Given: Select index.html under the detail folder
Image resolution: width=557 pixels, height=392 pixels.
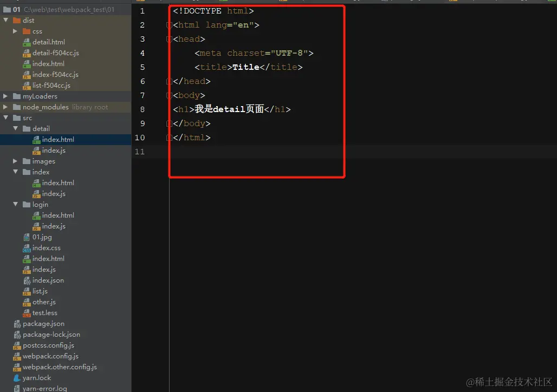Looking at the screenshot, I should coord(66,140).
